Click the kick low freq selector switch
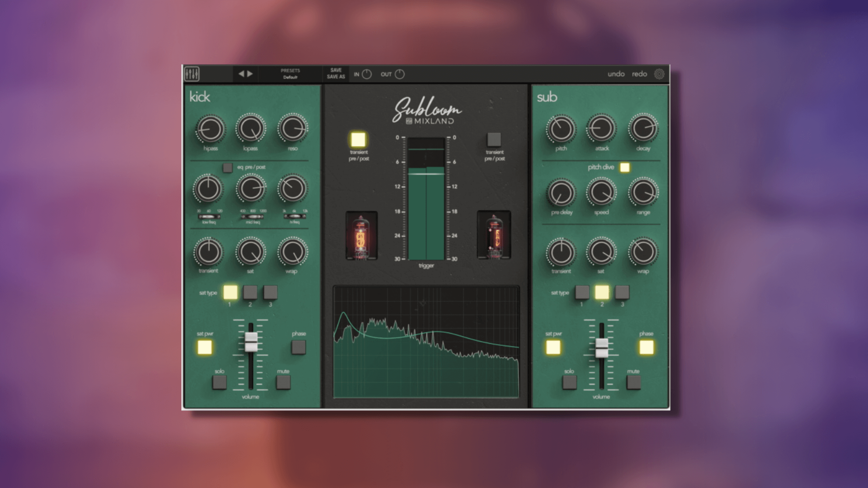Viewport: 868px width, 488px height. click(x=208, y=217)
